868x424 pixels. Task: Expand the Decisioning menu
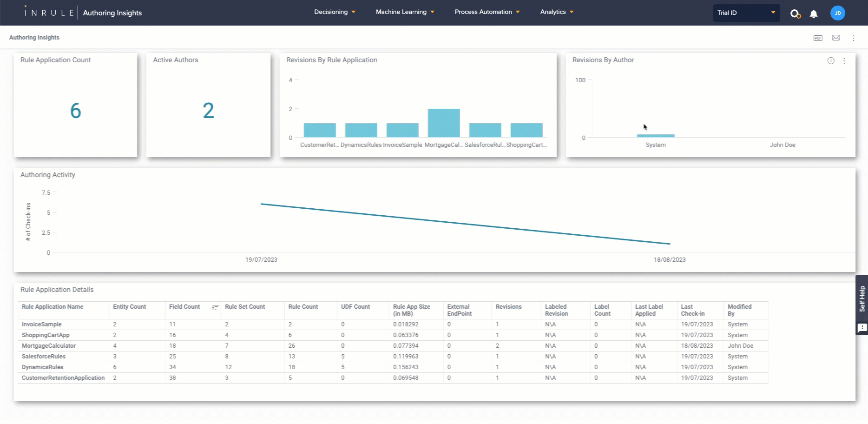tap(335, 12)
